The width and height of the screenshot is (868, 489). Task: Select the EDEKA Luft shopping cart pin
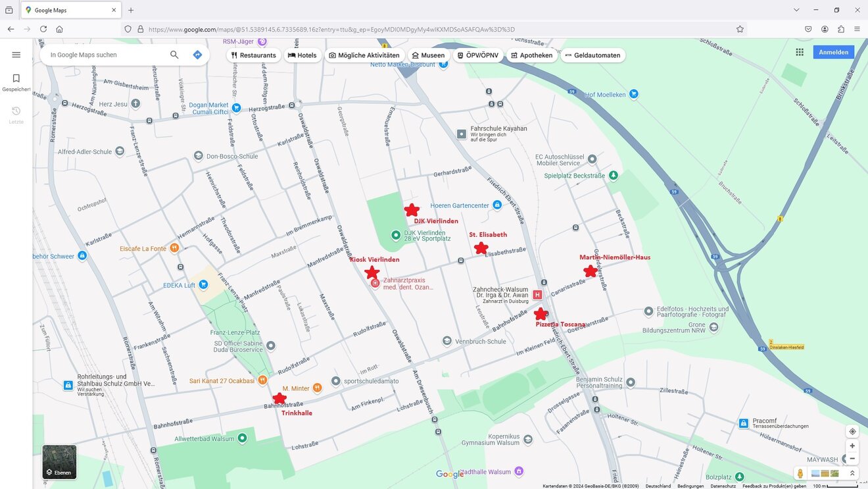pyautogui.click(x=203, y=284)
